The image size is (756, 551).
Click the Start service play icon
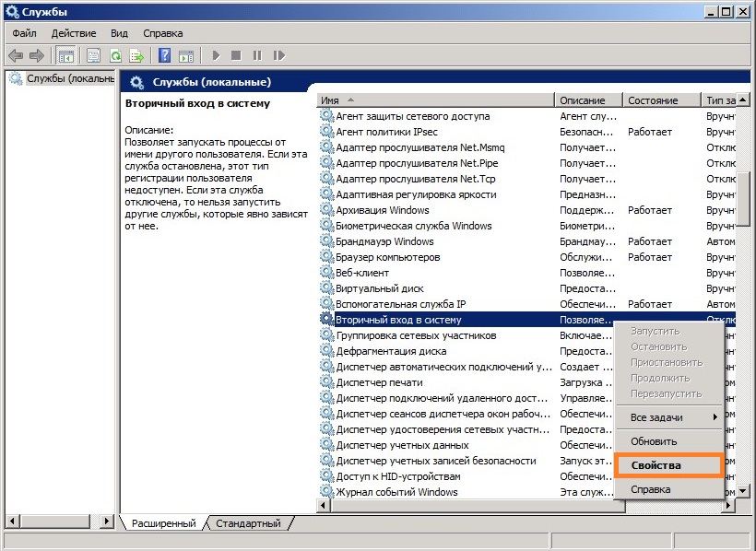216,56
